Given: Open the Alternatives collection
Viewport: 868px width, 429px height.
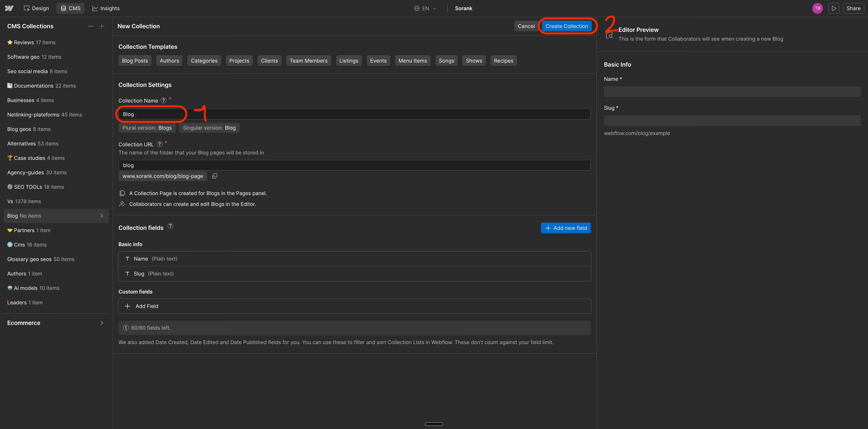Looking at the screenshot, I should pos(56,144).
